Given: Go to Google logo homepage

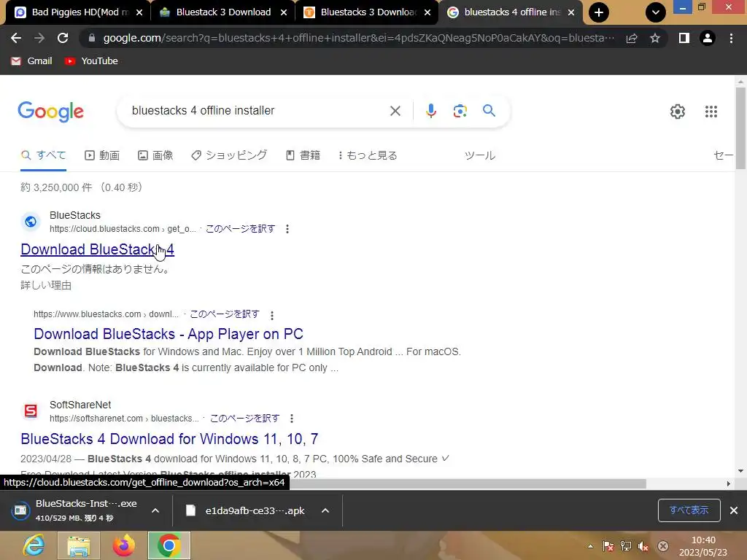Looking at the screenshot, I should tap(50, 112).
